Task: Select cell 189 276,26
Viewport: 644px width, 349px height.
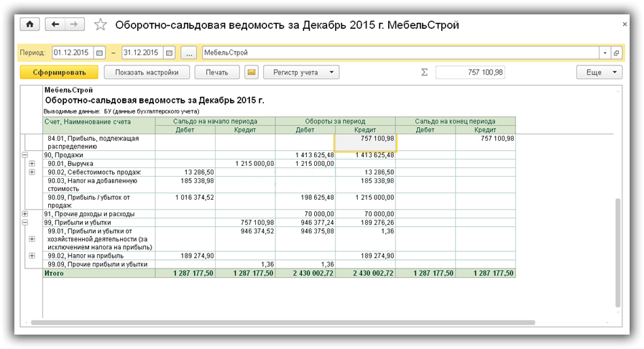Action: coord(366,223)
